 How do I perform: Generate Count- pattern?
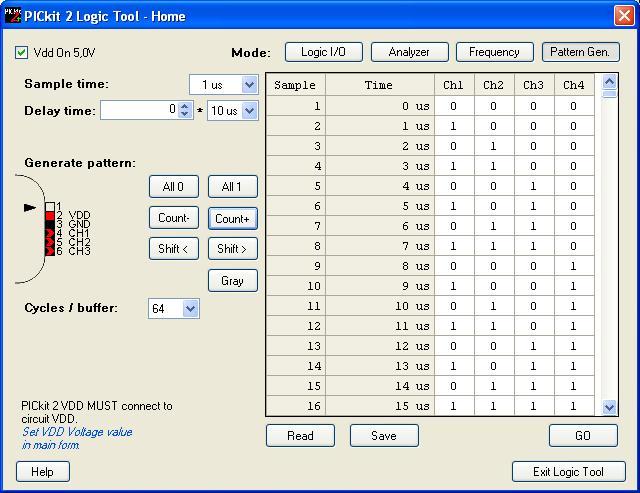(174, 218)
